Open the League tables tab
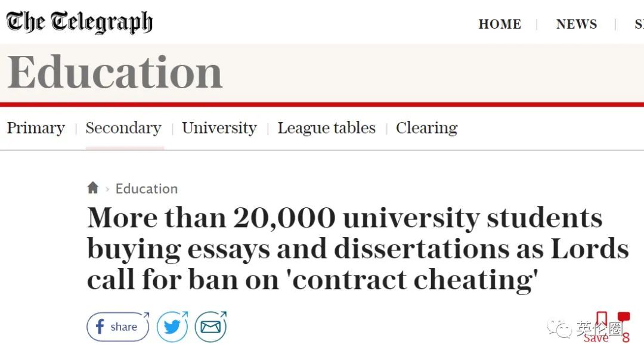 click(x=327, y=128)
